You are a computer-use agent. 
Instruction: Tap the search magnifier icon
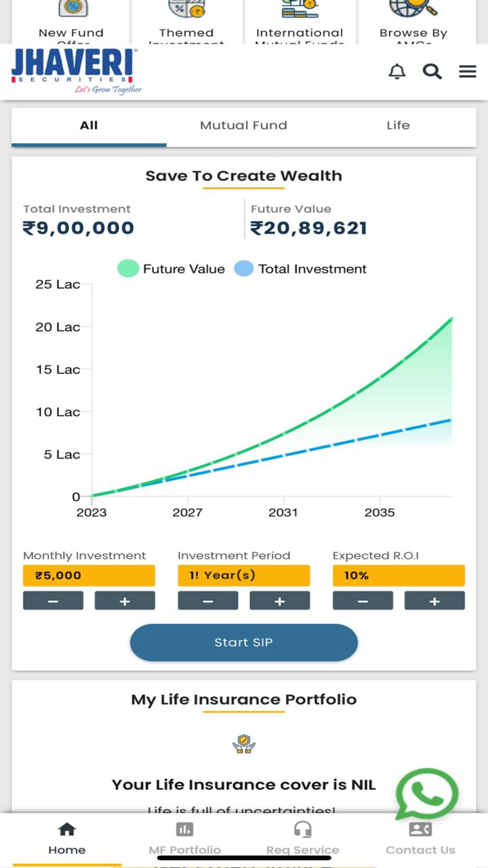432,71
